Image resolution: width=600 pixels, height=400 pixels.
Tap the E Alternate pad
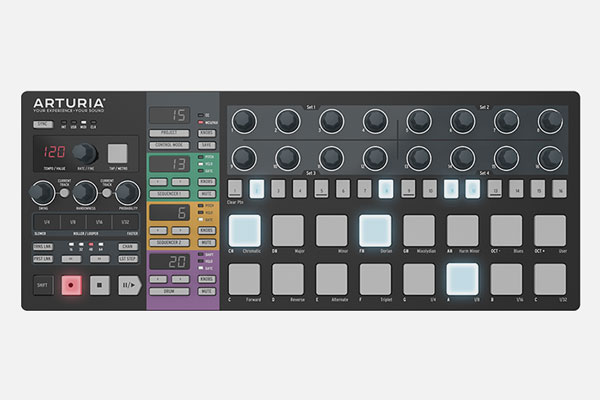(332, 279)
